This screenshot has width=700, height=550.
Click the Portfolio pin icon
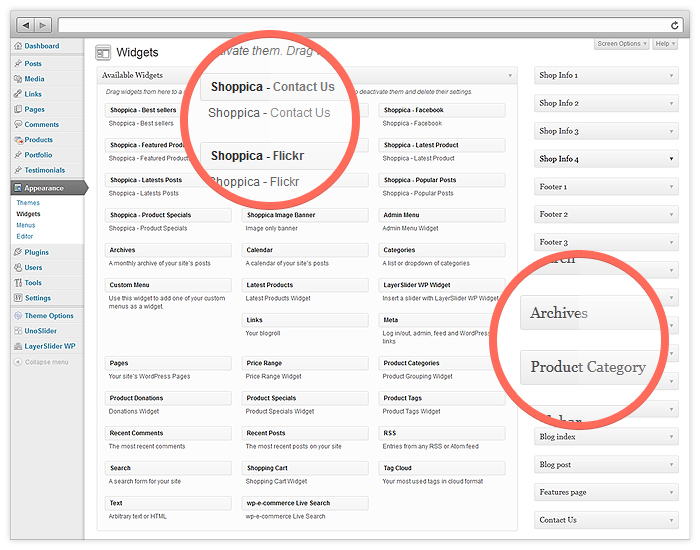click(x=18, y=155)
